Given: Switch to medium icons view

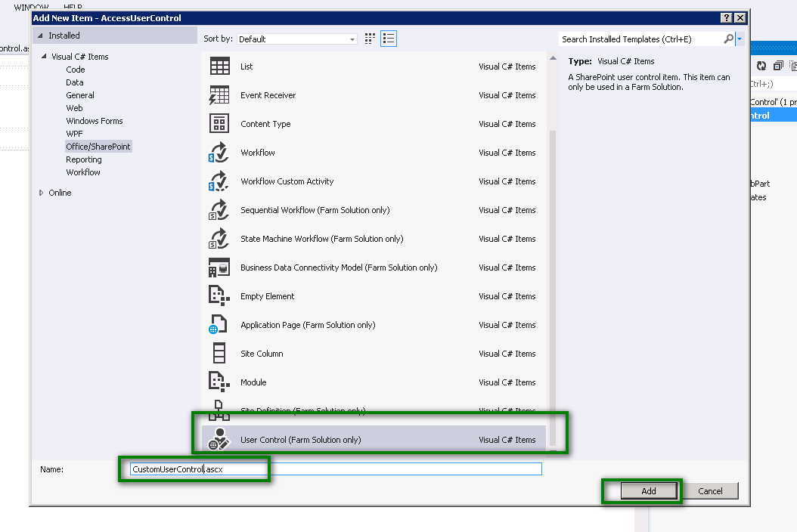Looking at the screenshot, I should pyautogui.click(x=370, y=38).
